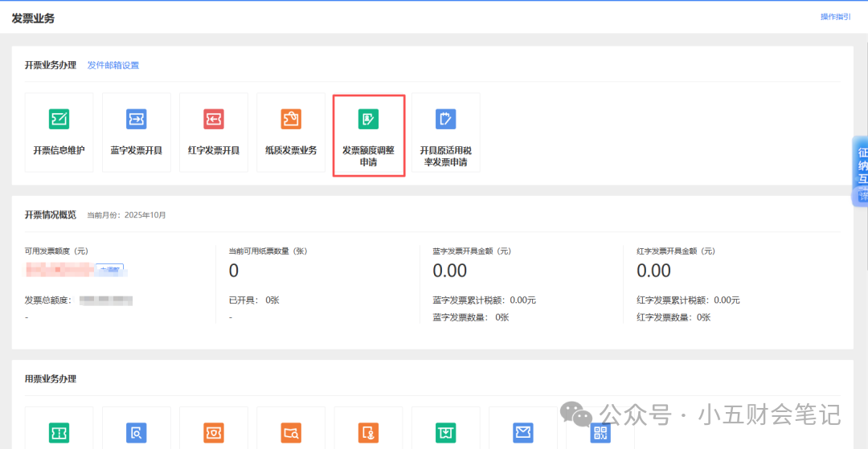Open 发票额度调整申请 card
The height and width of the screenshot is (449, 868).
coord(369,136)
